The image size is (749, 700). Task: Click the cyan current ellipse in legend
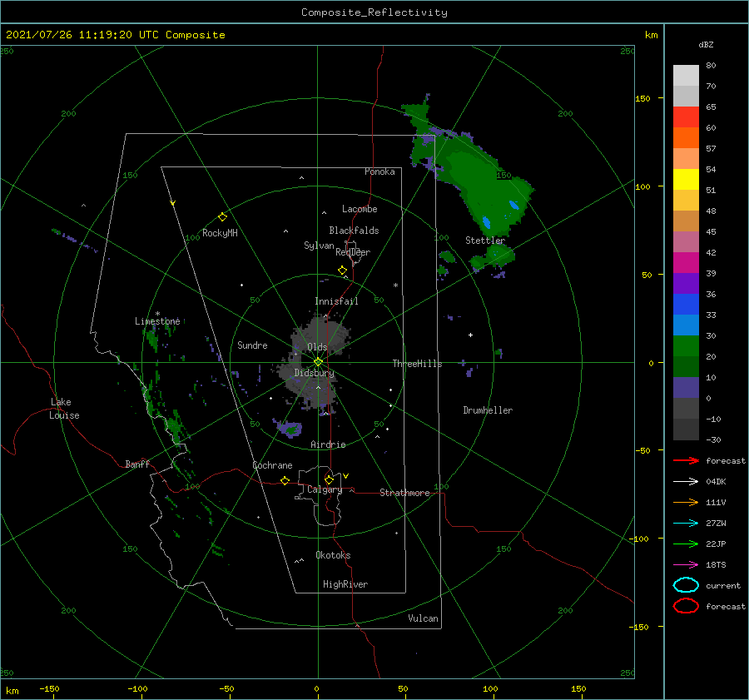(686, 585)
